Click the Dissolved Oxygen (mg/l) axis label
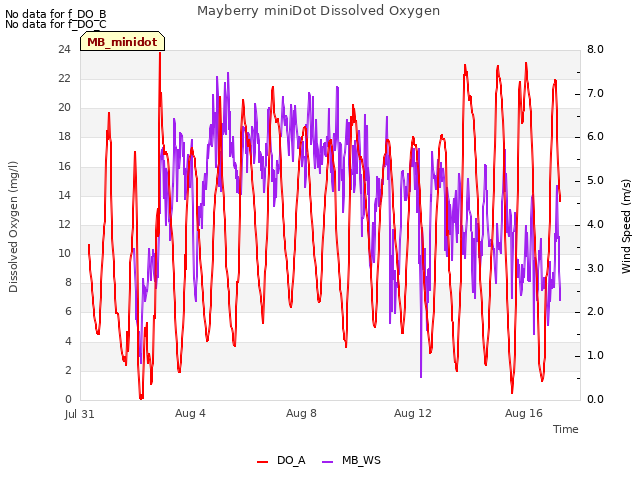The height and width of the screenshot is (480, 640). (x=13, y=227)
